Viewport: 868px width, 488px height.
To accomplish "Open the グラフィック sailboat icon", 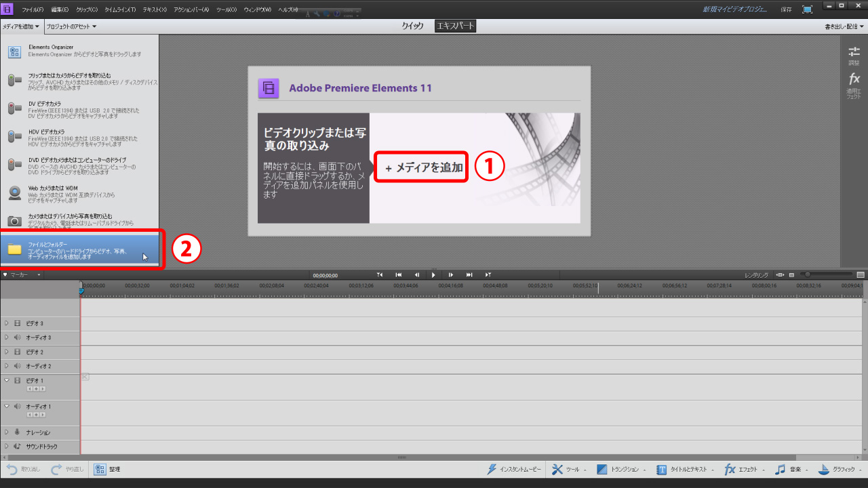I will point(823,470).
